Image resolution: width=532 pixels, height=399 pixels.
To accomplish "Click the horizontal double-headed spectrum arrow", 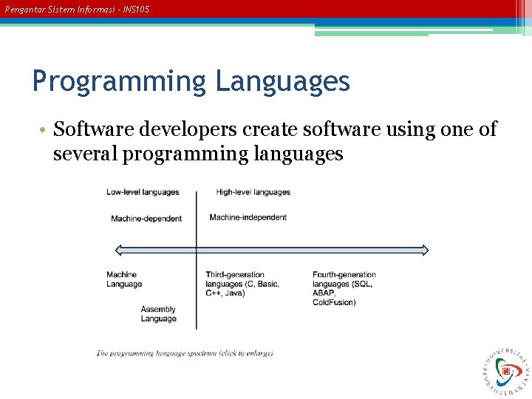I will (x=272, y=250).
